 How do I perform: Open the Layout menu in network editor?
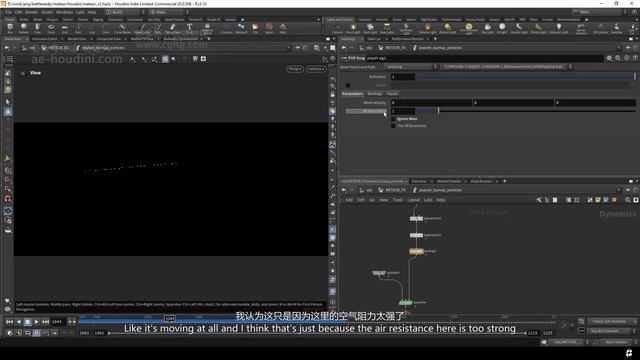[x=413, y=200]
